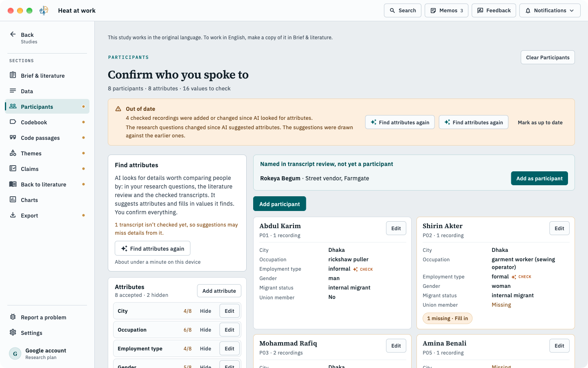Viewport: 588px width, 368px height.
Task: Click Add attribute button
Action: coord(219,291)
